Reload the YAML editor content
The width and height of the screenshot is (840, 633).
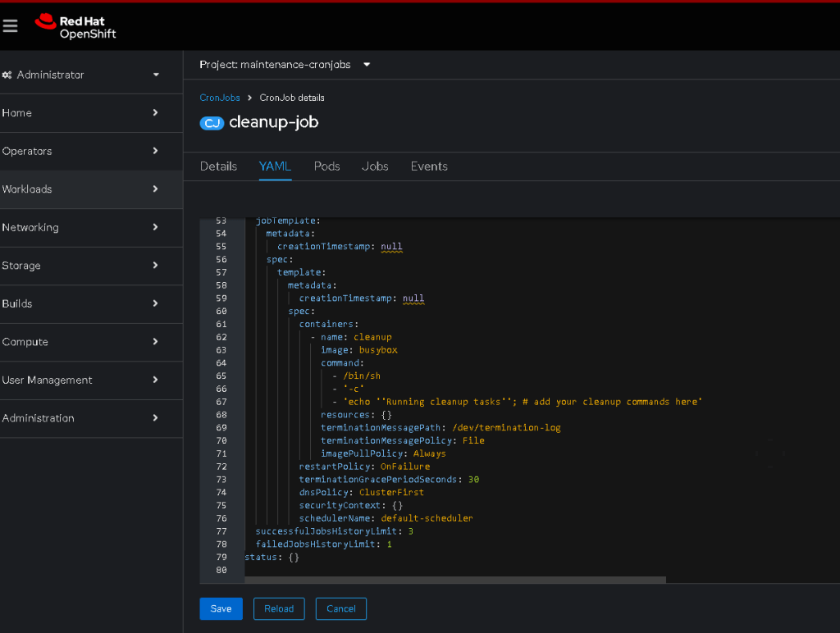tap(279, 609)
